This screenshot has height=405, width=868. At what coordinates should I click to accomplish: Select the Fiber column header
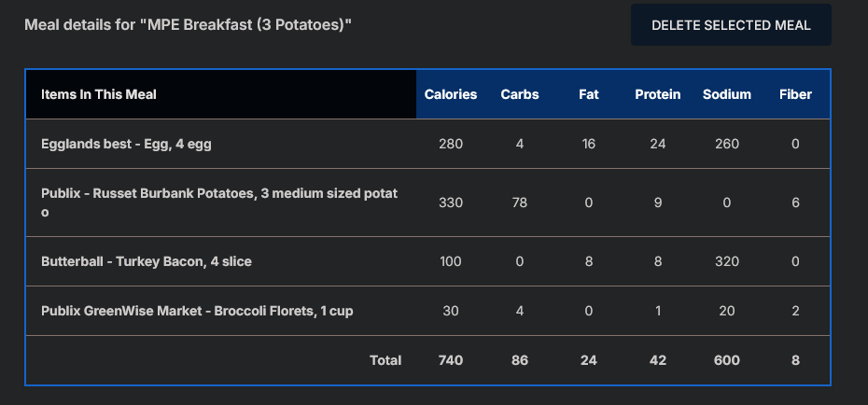796,94
